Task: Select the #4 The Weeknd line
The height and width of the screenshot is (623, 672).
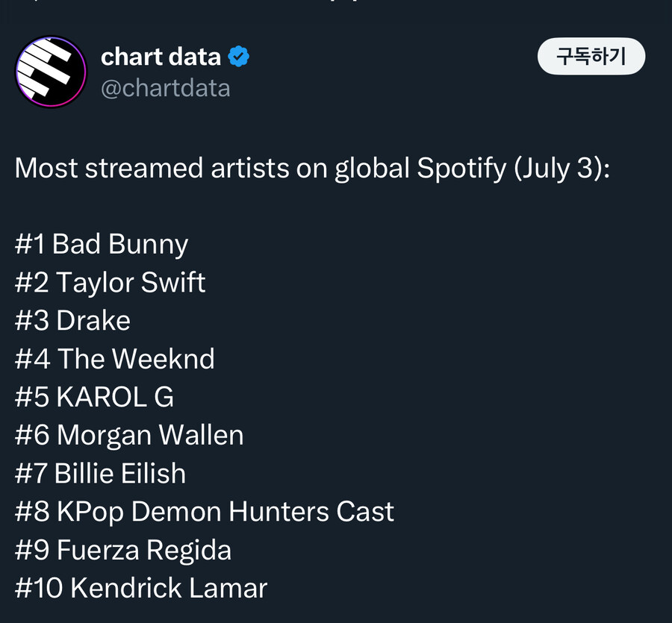Action: coord(114,359)
